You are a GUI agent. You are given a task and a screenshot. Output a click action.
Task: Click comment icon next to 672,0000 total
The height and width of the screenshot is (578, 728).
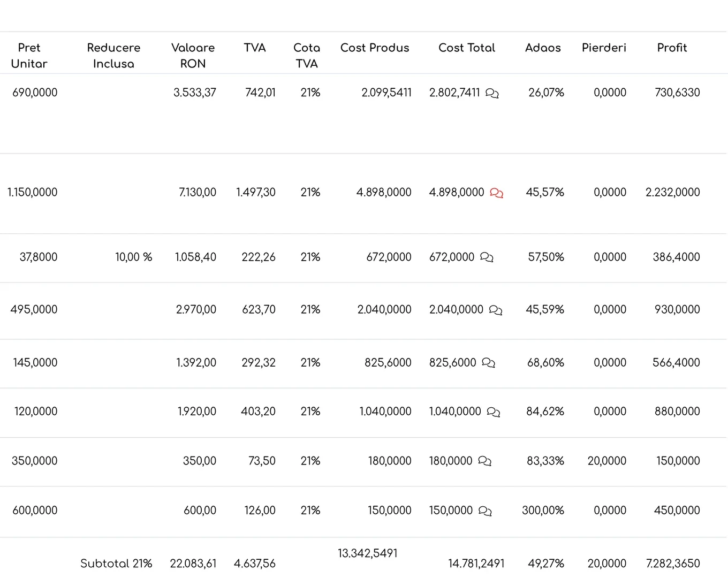coord(487,257)
